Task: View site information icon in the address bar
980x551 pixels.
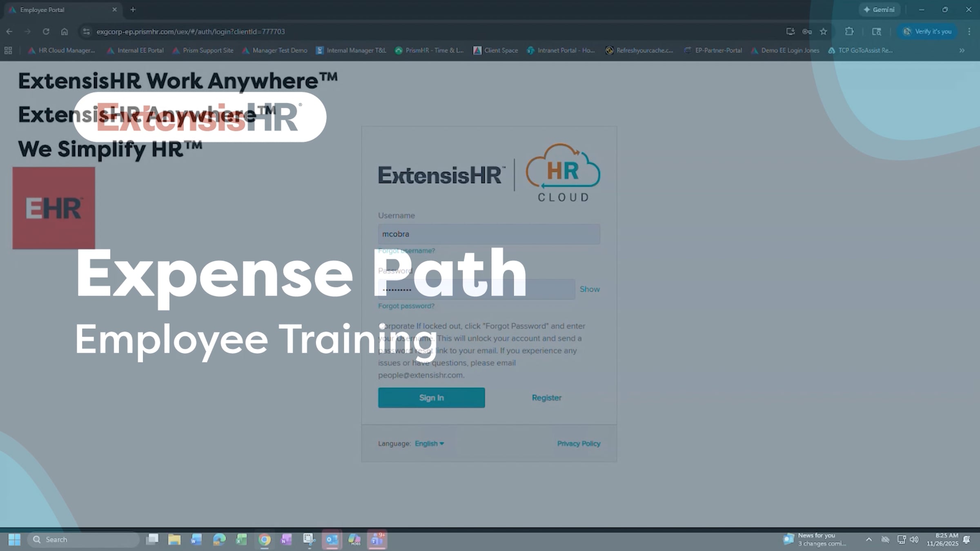Action: (x=86, y=31)
